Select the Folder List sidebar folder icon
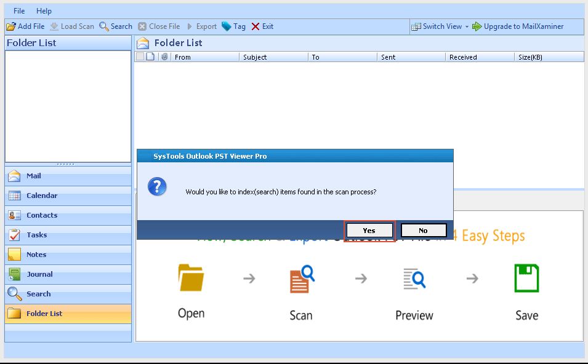 click(x=14, y=313)
